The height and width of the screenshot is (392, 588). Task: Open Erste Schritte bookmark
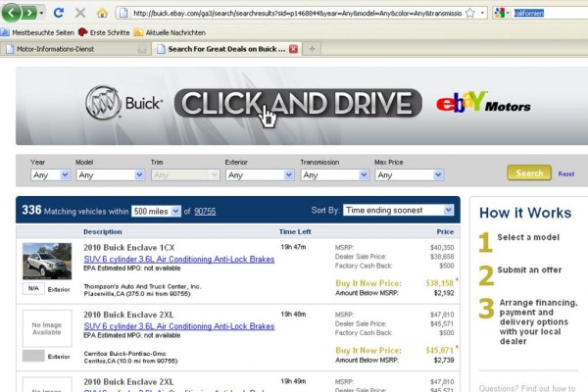[x=104, y=32]
